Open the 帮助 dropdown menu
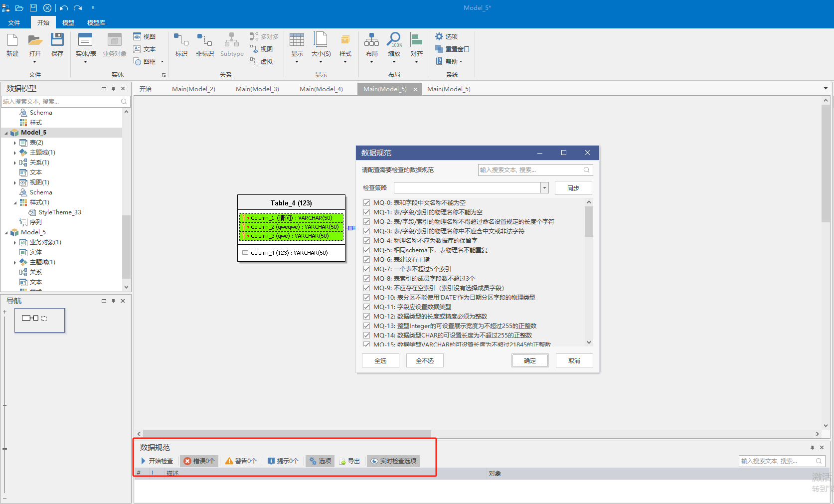The height and width of the screenshot is (504, 834). (x=449, y=61)
